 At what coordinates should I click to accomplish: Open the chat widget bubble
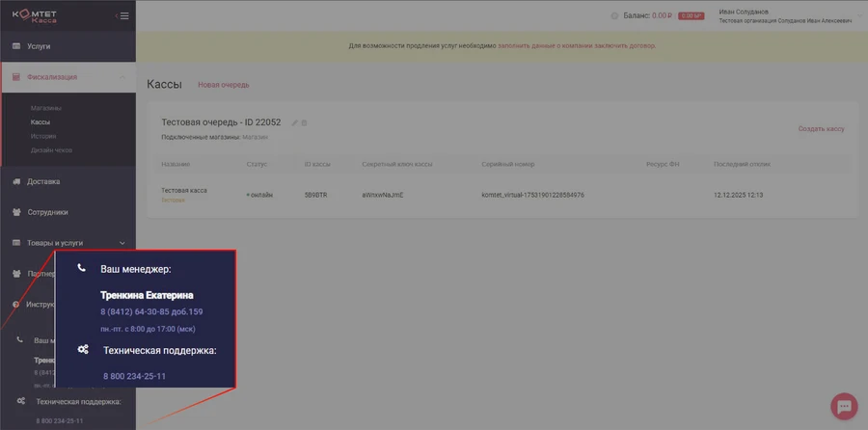(x=843, y=406)
